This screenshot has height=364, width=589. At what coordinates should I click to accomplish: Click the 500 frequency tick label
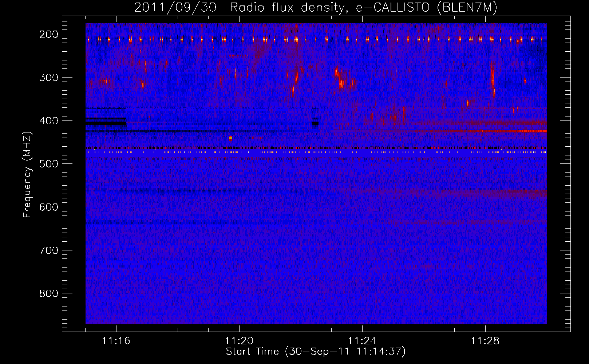click(x=49, y=164)
